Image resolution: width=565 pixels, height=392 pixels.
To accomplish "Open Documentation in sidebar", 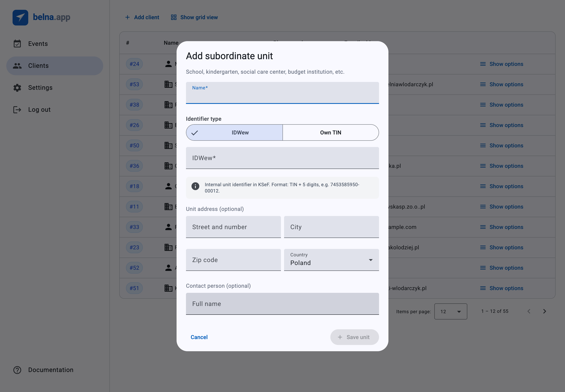I will pyautogui.click(x=55, y=370).
